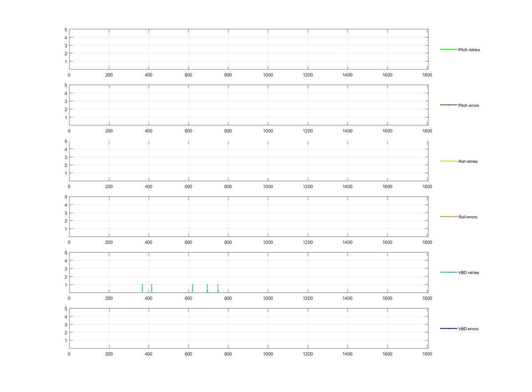Select the bright green Pitch retries legend line
The height and width of the screenshot is (392, 532).
pos(448,50)
